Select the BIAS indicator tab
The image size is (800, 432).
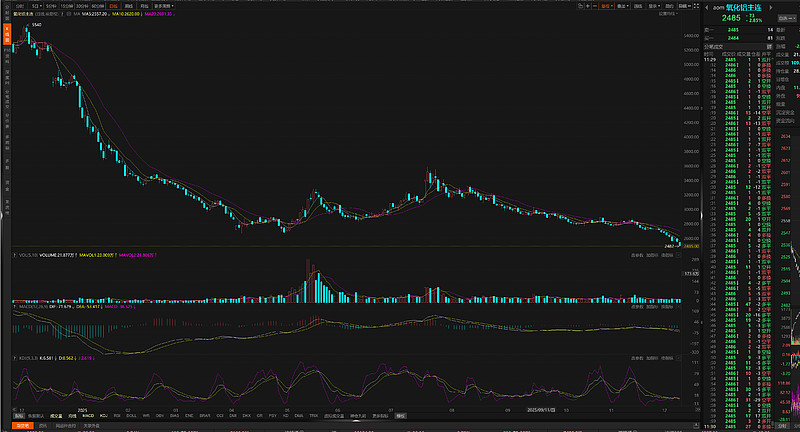[174, 416]
